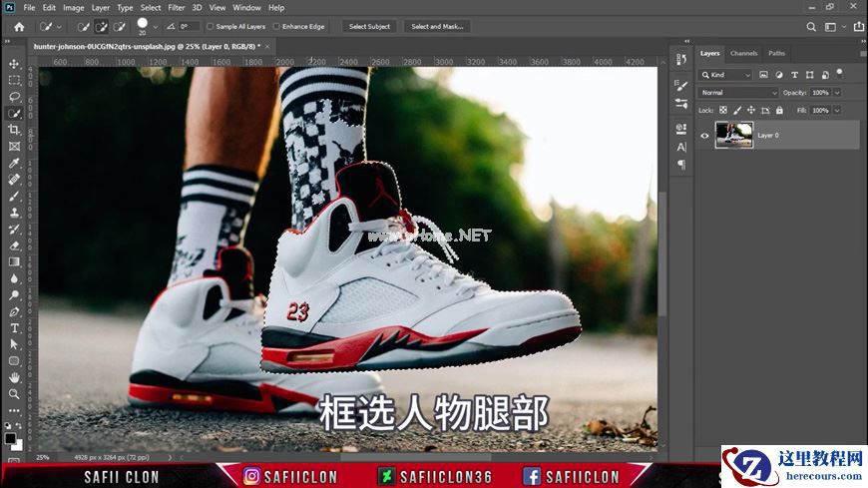Image resolution: width=868 pixels, height=488 pixels.
Task: Open the Fill slider dropdown arrow
Action: tap(837, 110)
